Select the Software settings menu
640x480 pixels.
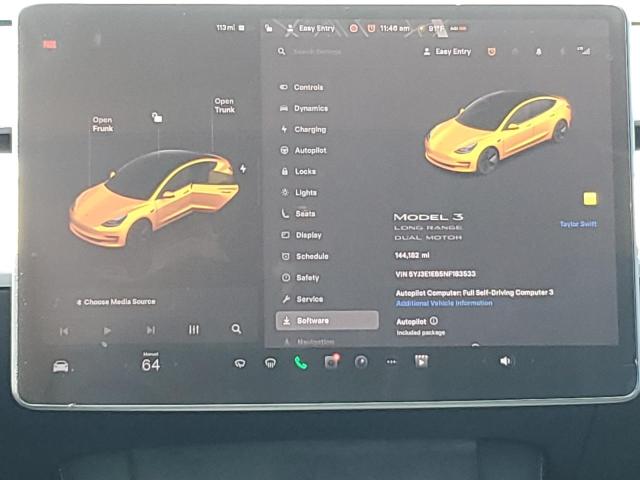point(327,320)
